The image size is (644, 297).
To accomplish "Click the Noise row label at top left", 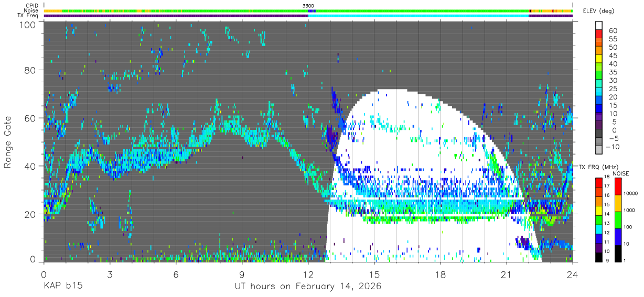I will point(31,10).
